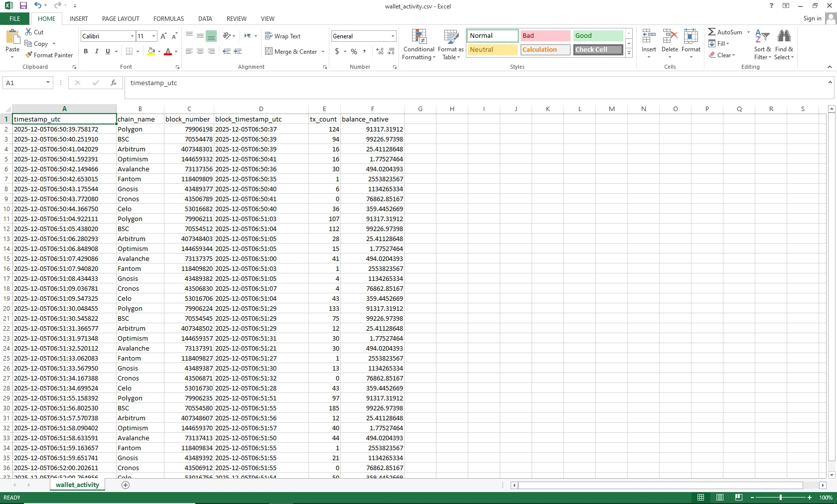Click the Format Painter brush icon
The image size is (837, 504).
point(29,55)
